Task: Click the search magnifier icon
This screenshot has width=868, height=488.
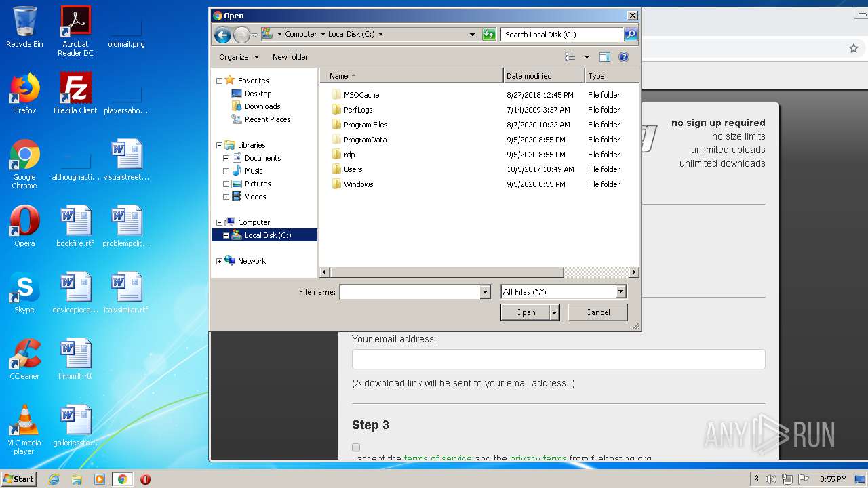Action: [x=631, y=35]
